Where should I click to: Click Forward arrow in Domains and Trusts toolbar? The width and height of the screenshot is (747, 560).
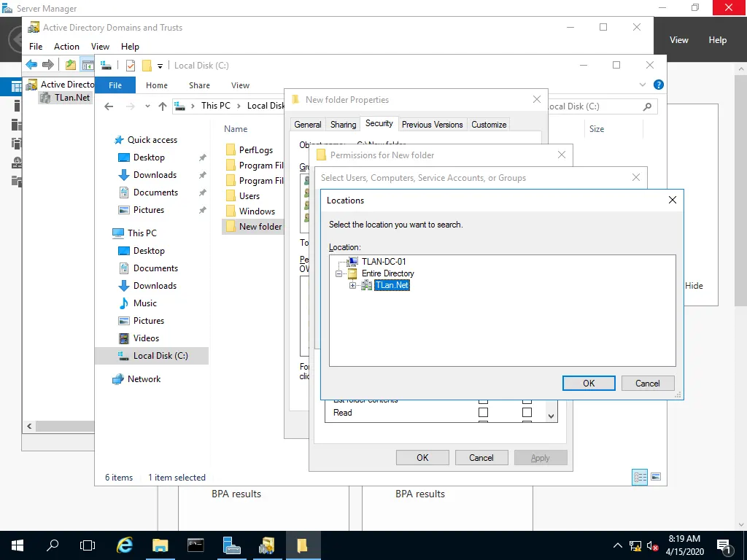point(47,64)
